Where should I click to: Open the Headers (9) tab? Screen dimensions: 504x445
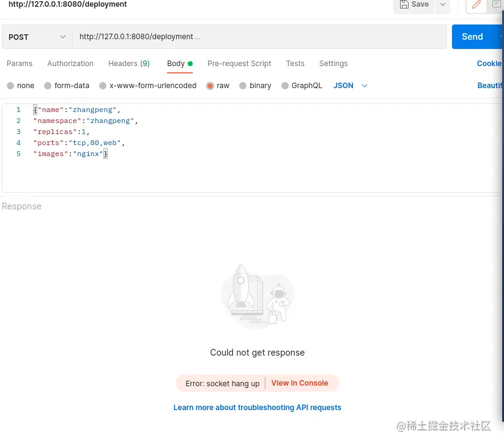click(x=129, y=64)
